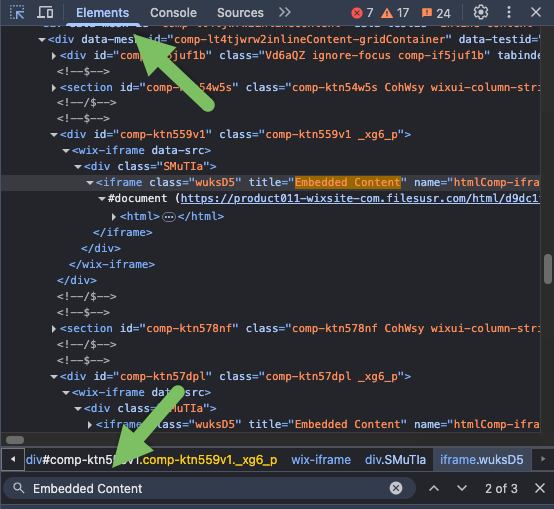Collapse the comp-ktn57dpl div node
Screen dimensions: 554x509
tap(54, 377)
